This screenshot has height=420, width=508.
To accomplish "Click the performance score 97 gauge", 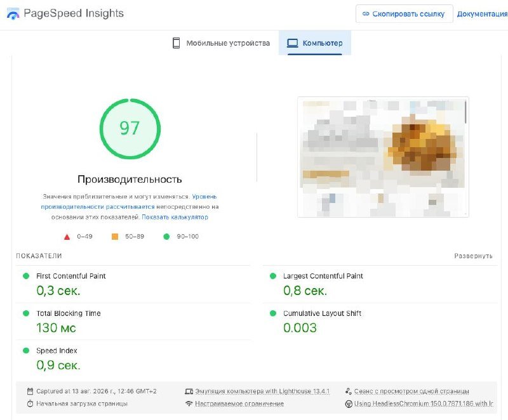I will coord(130,128).
